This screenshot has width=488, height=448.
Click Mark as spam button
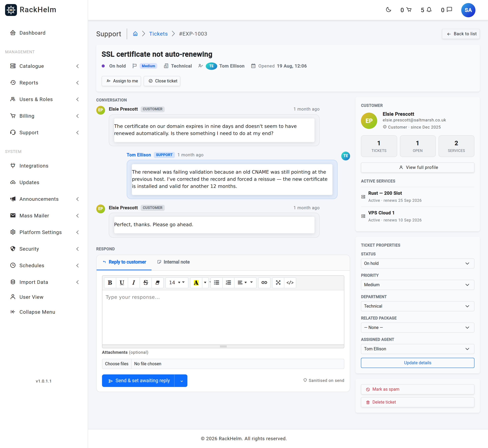[417, 389]
